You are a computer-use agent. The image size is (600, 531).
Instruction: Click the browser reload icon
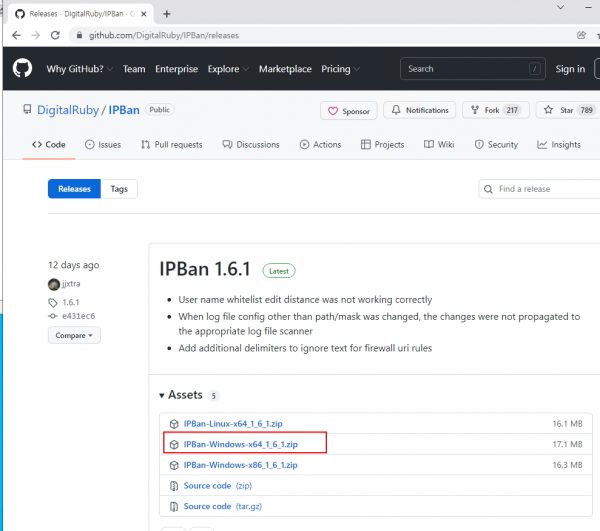coord(57,35)
